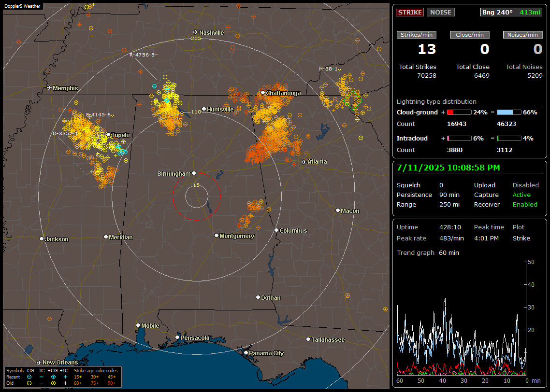Click the Pensacola city marker dot

[177, 337]
